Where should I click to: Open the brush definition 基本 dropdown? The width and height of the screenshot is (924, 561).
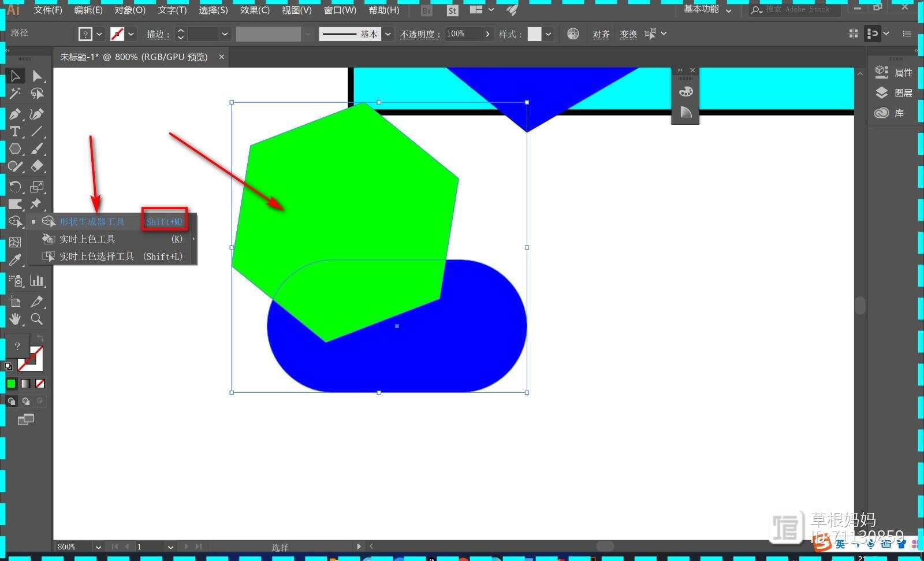tap(388, 34)
